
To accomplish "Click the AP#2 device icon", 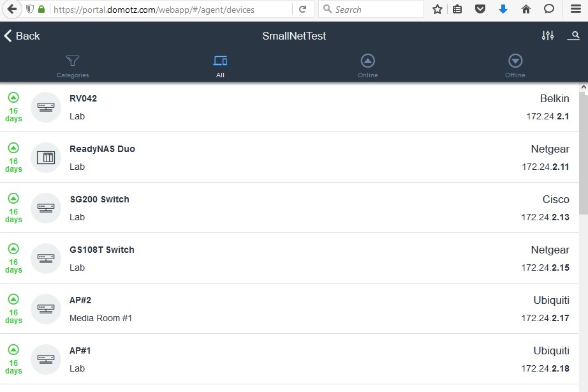I will (46, 309).
